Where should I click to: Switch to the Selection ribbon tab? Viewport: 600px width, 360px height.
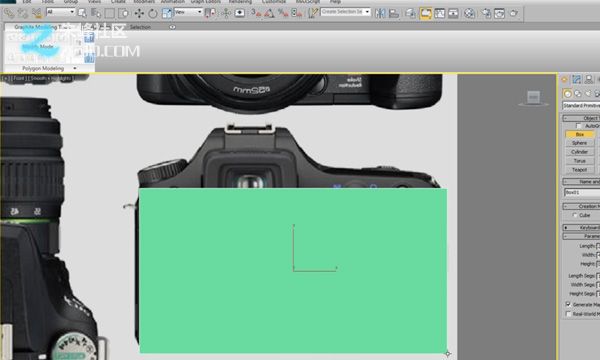coord(140,27)
